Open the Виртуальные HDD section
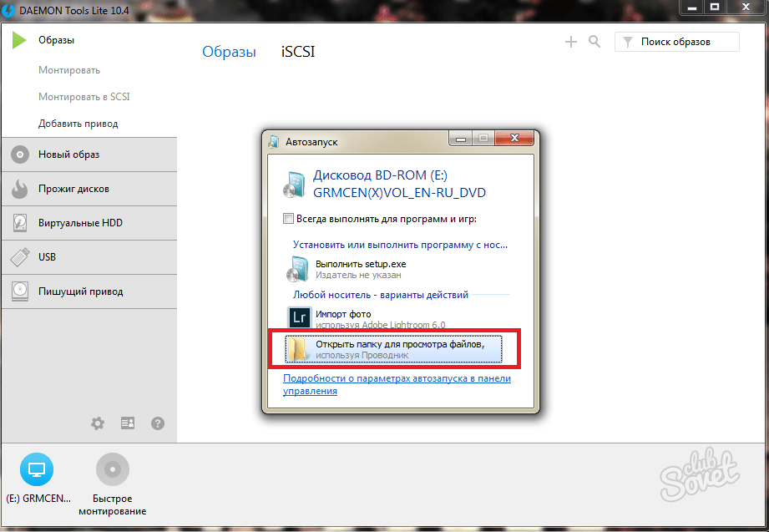Screen dimensions: 769x532 pyautogui.click(x=89, y=223)
